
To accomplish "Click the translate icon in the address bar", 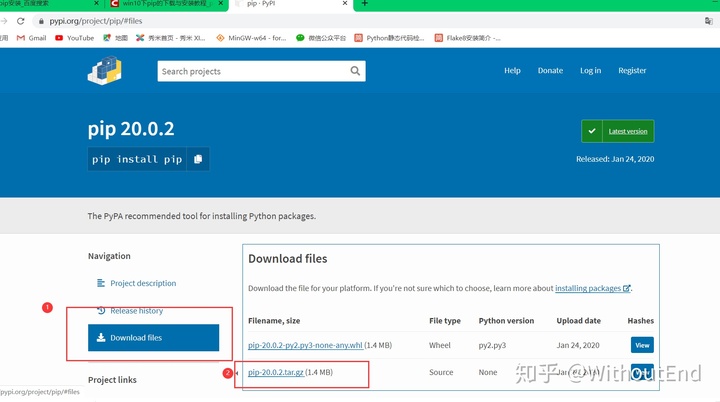I will pyautogui.click(x=709, y=21).
